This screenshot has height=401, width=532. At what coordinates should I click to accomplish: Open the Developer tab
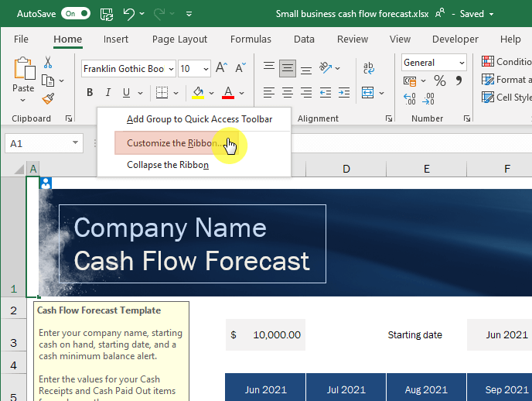(455, 39)
